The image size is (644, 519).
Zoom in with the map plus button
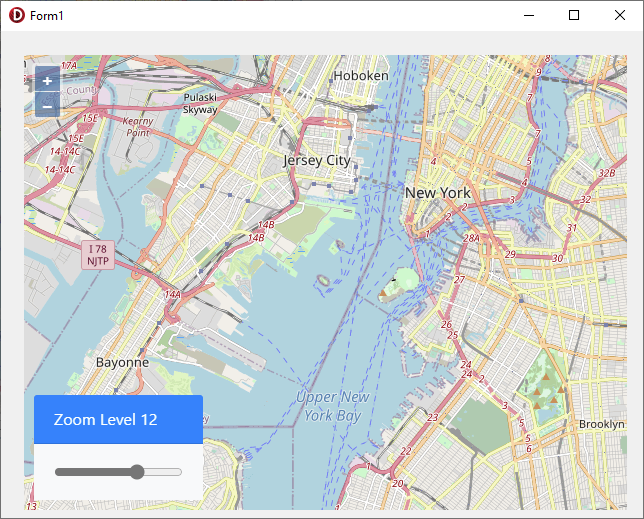(x=47, y=80)
